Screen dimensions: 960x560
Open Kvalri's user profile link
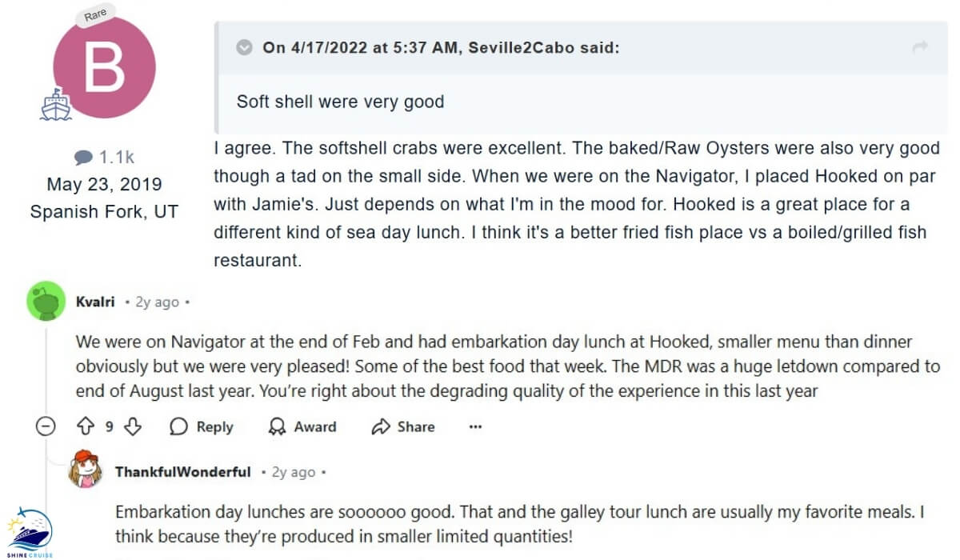(95, 302)
